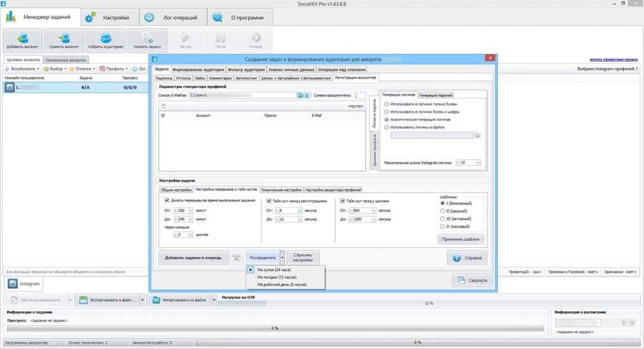Click the Применить шаблон button

point(460,239)
